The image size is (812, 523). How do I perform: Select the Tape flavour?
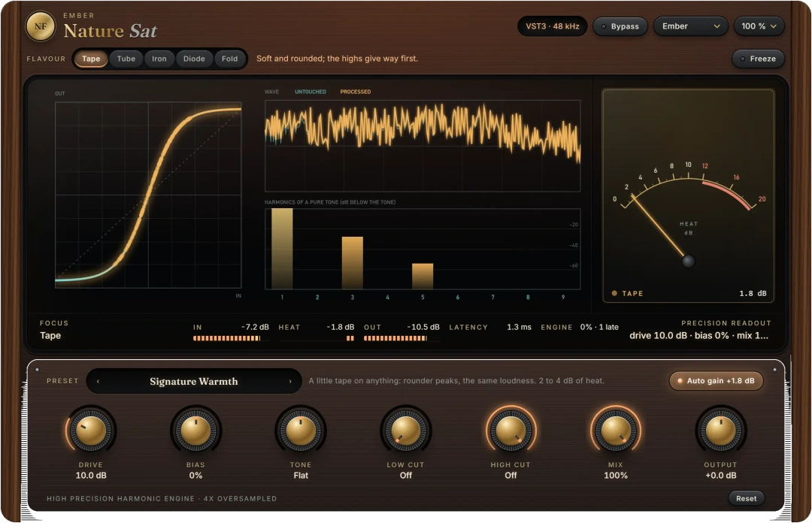[x=91, y=59]
